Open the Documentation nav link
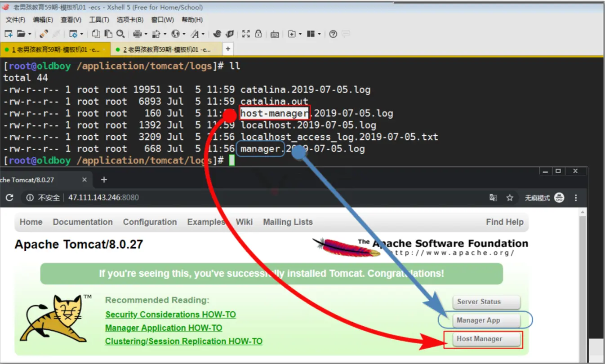605x364 pixels. [83, 222]
